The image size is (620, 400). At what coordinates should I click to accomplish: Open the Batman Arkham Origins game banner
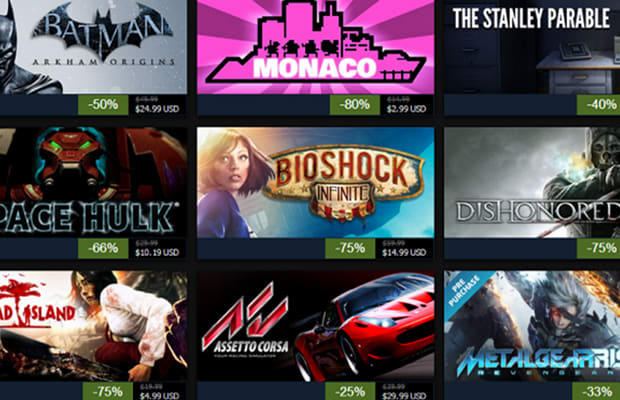93,47
